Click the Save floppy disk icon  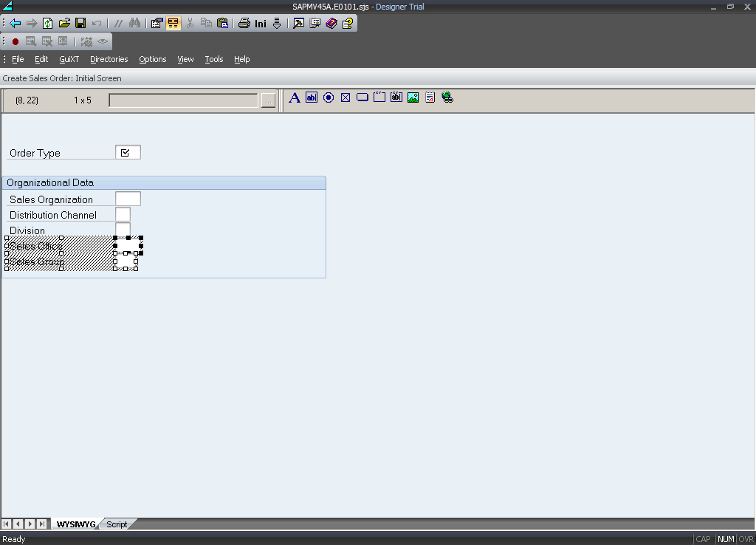(80, 24)
